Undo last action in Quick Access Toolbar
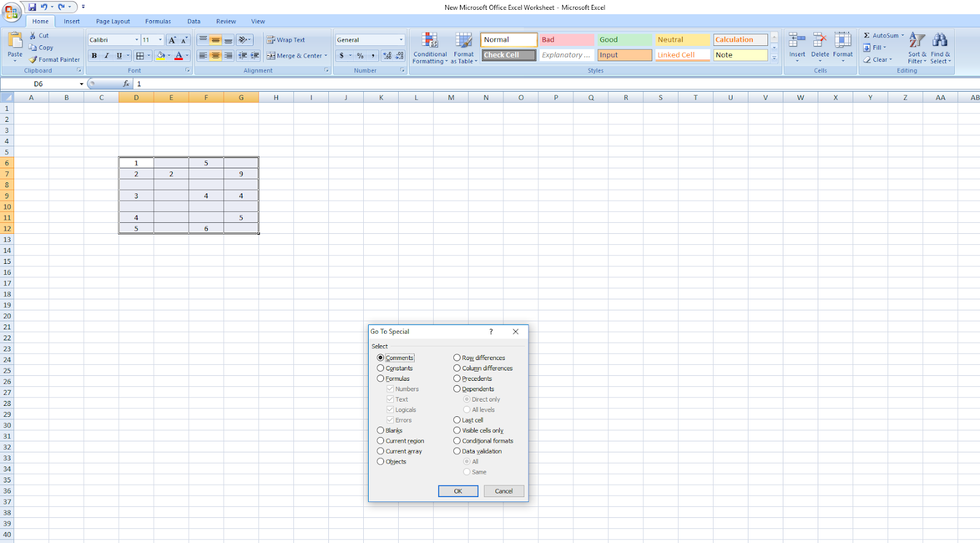 [x=44, y=7]
